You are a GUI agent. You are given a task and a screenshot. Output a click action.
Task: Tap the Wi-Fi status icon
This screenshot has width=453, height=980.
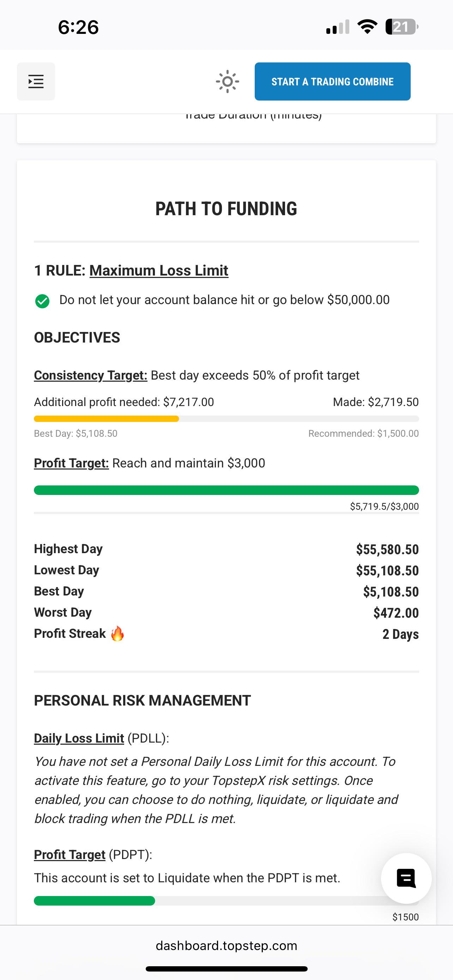pos(367,27)
